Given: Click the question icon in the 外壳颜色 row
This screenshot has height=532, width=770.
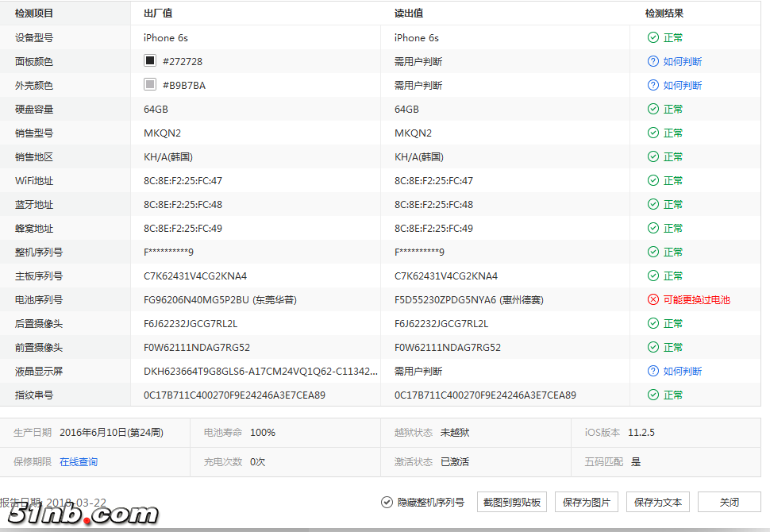Looking at the screenshot, I should click(x=653, y=85).
